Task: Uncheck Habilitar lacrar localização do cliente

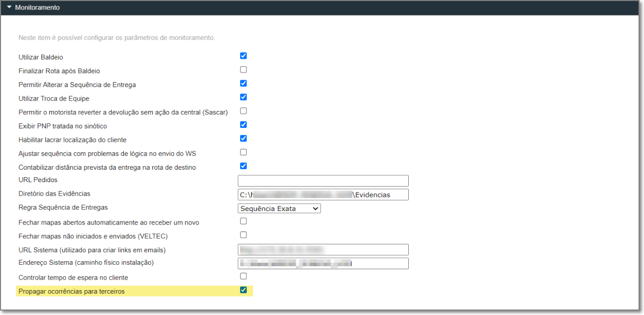Action: 243,138
